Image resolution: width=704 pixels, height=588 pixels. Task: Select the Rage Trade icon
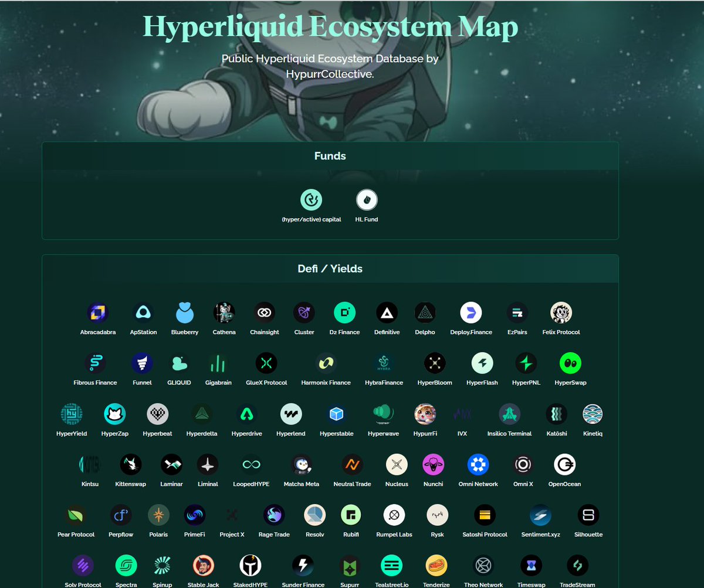pos(274,515)
